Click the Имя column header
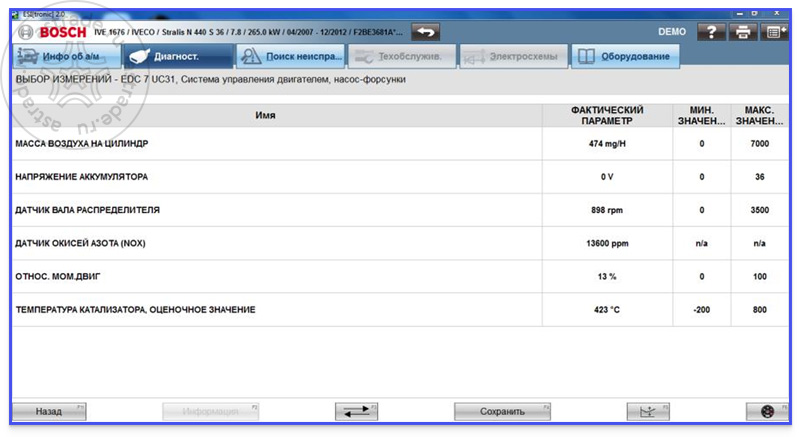This screenshot has width=799, height=437. pyautogui.click(x=277, y=116)
